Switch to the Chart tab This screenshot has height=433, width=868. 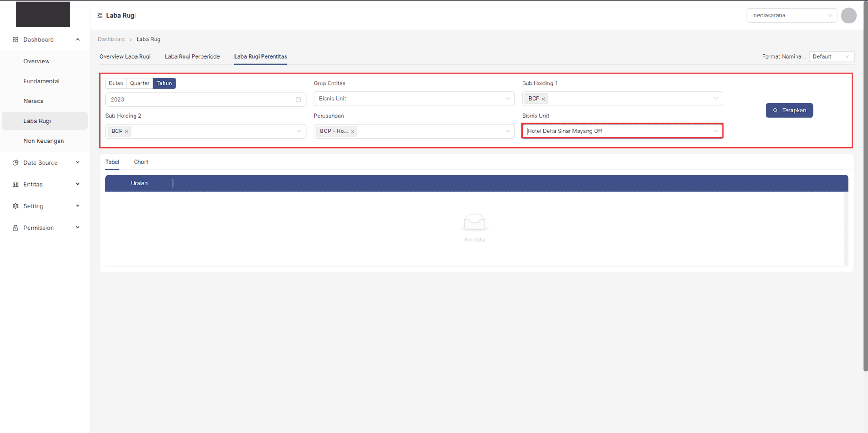point(141,162)
